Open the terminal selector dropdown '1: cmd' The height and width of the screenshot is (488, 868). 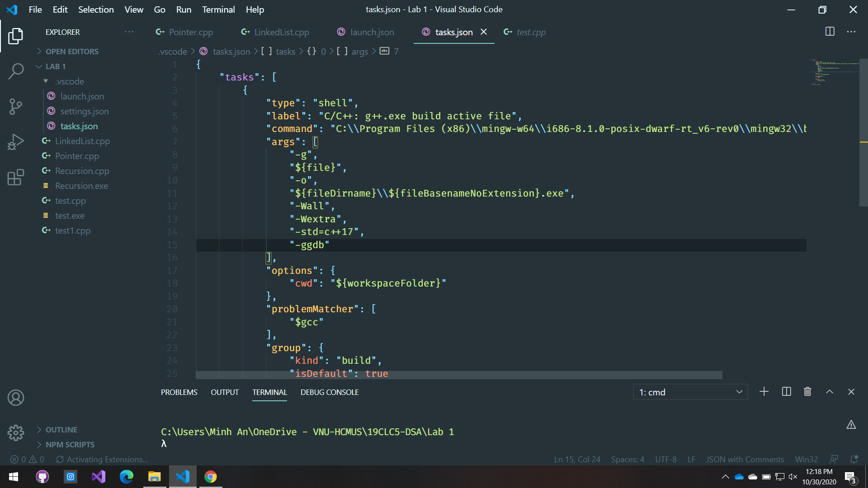(690, 392)
